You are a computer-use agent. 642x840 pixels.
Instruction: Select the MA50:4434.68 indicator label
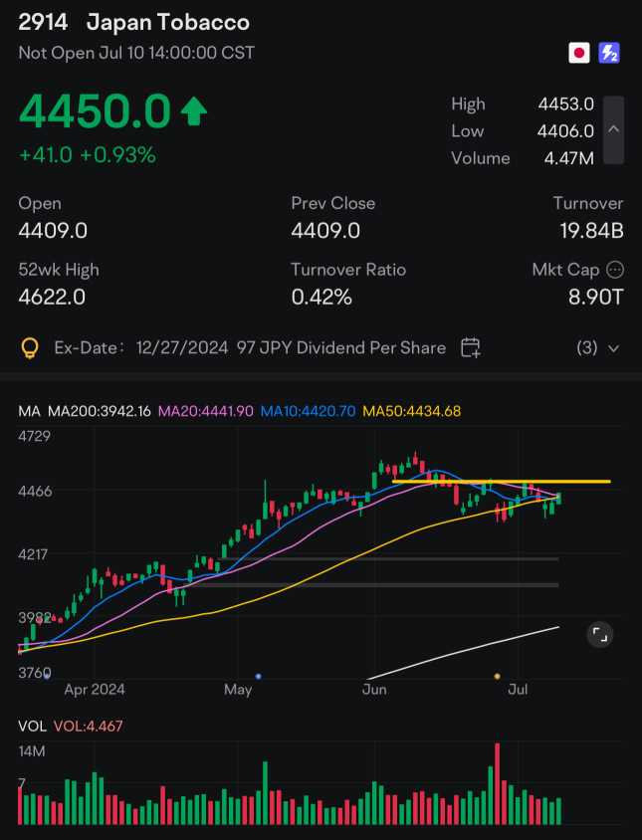411,411
